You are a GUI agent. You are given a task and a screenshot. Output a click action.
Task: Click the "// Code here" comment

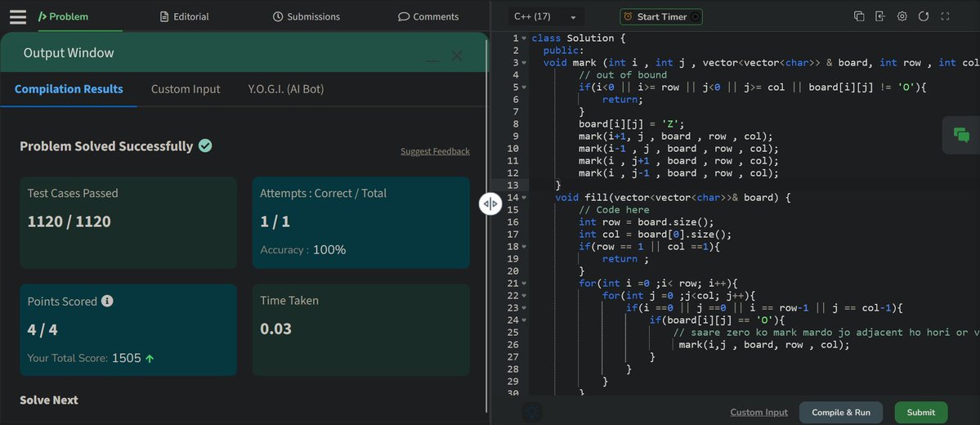coord(614,210)
